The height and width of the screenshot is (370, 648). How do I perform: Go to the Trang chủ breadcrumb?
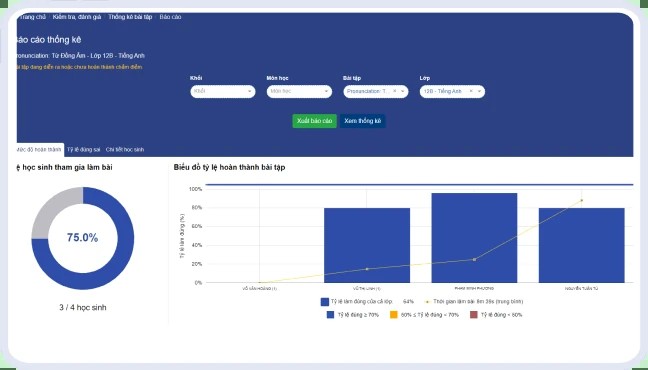point(32,17)
